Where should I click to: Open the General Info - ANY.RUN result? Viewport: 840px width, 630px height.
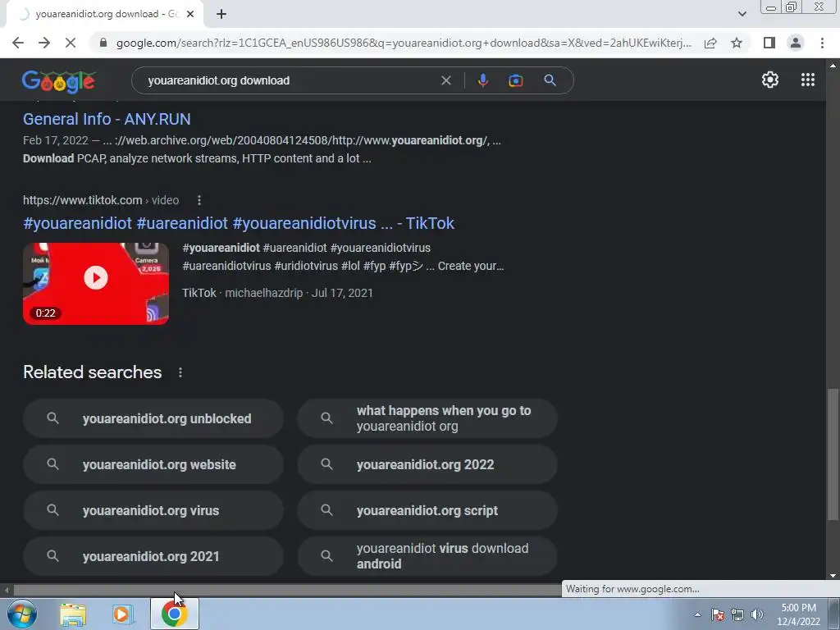pyautogui.click(x=107, y=119)
